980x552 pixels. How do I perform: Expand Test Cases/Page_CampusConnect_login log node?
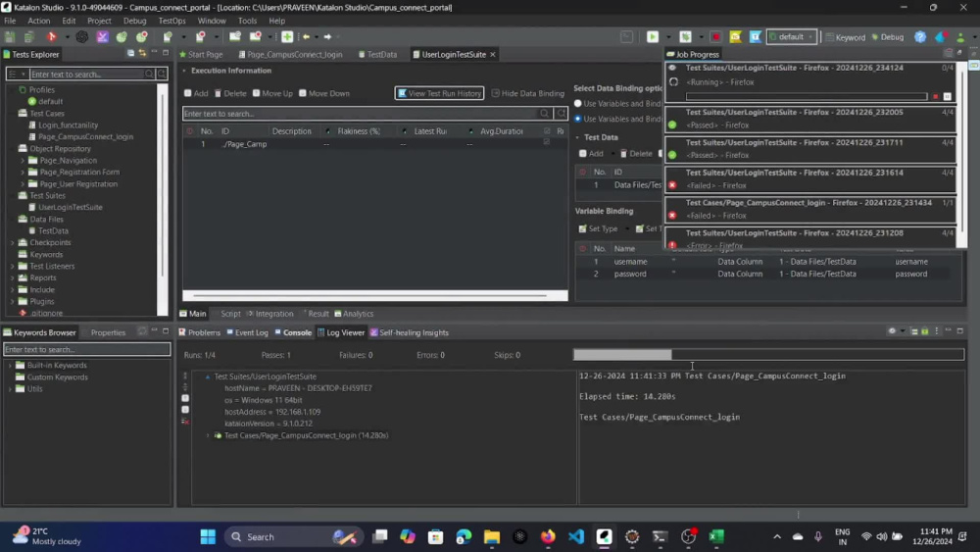[x=208, y=435]
